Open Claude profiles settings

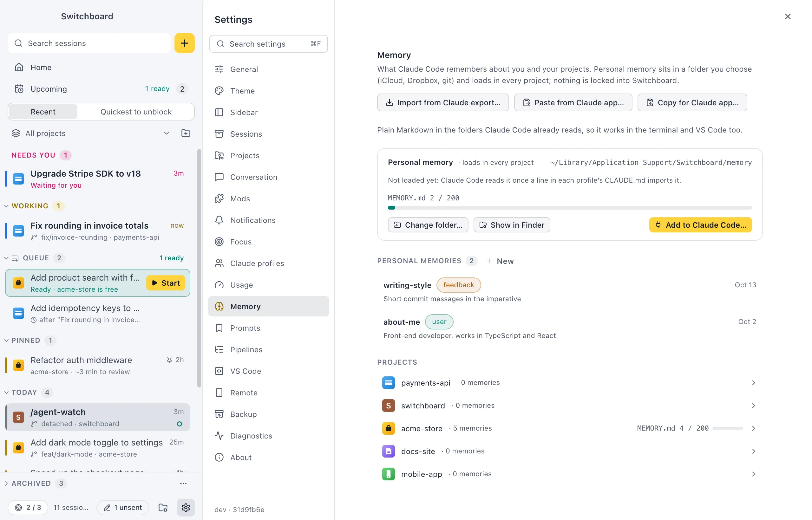(269, 263)
